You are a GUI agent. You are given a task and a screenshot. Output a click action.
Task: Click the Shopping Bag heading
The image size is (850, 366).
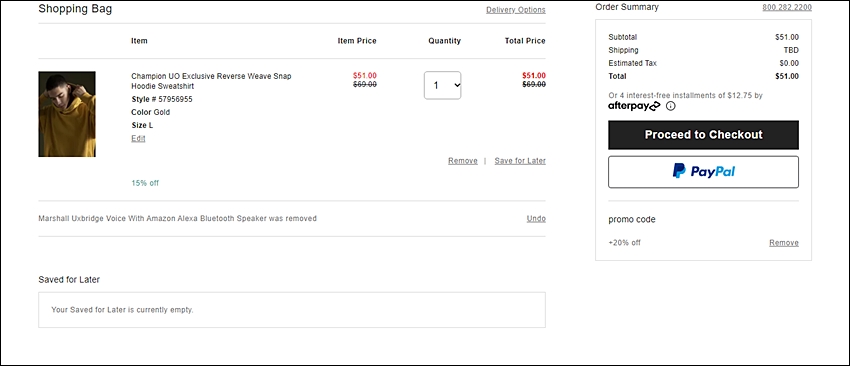(x=75, y=9)
